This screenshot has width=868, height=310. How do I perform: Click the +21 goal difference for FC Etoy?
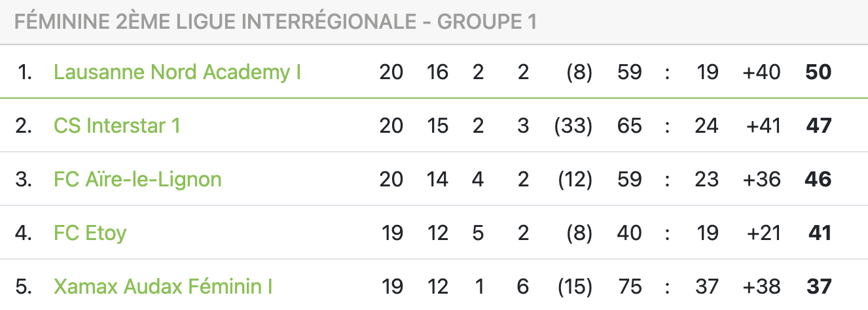coord(763,232)
